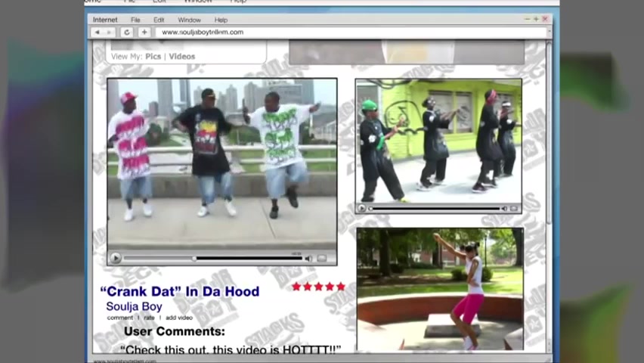Image resolution: width=644 pixels, height=363 pixels.
Task: Mute the main video with speaker icon
Action: point(308,258)
